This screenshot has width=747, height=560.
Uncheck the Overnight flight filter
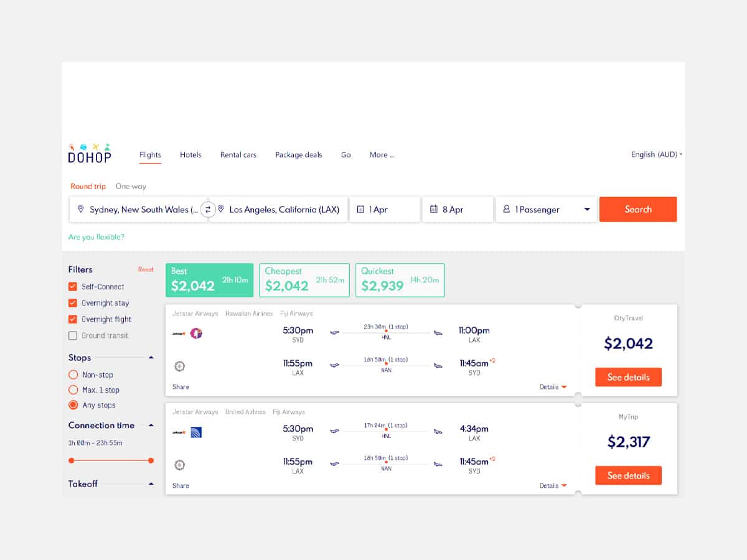point(73,319)
